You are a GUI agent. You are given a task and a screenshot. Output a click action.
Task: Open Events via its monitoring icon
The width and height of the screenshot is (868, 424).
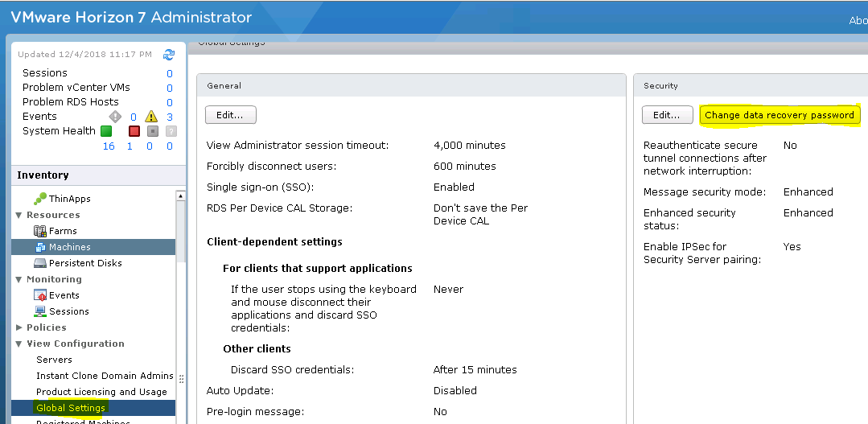pyautogui.click(x=40, y=295)
